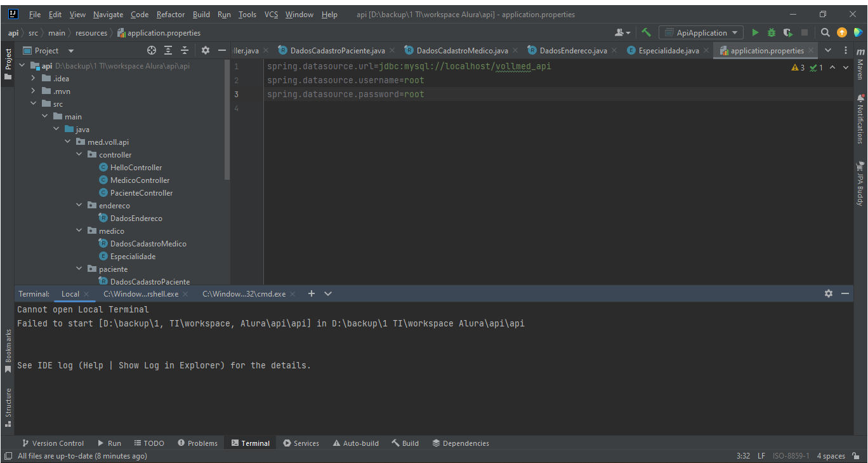Start debugging with the bug icon
Image resolution: width=868 pixels, height=463 pixels.
[x=772, y=32]
